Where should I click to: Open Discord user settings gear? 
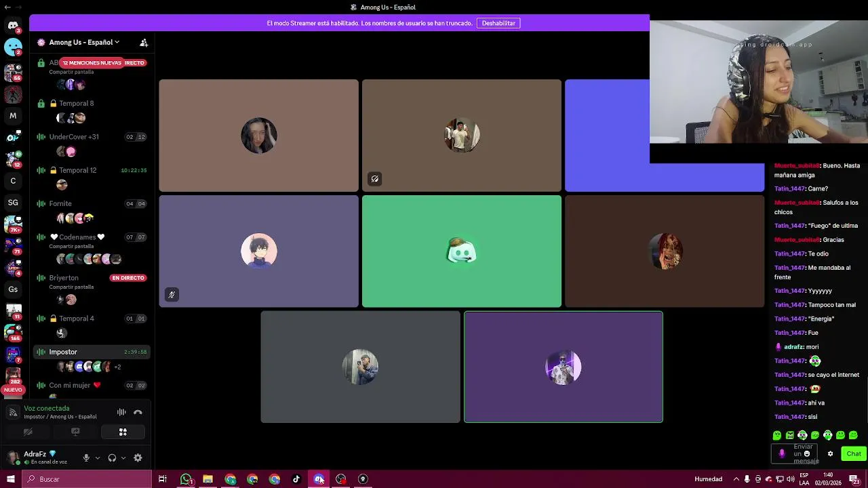pos(138,458)
